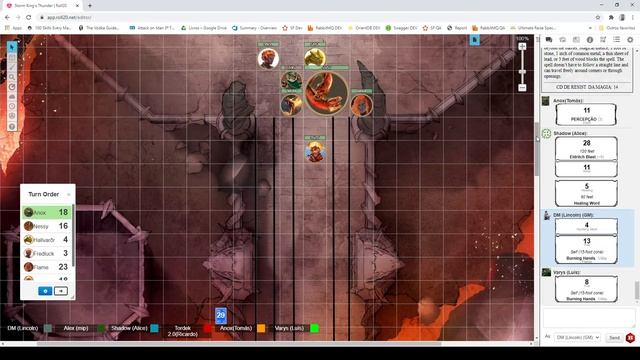The height and width of the screenshot is (360, 640).
Task: Open the Jukebox tab
Action: click(x=603, y=40)
